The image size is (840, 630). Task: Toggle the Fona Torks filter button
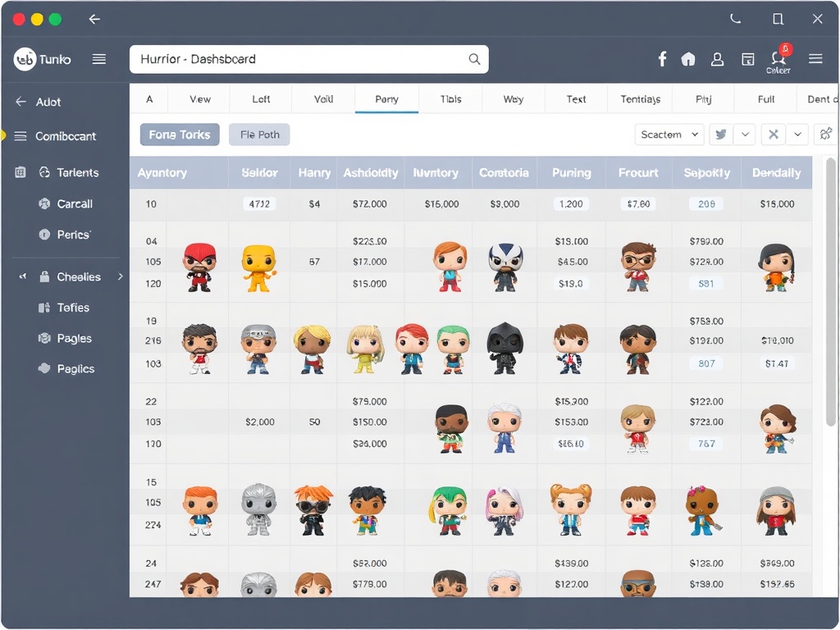pyautogui.click(x=179, y=134)
